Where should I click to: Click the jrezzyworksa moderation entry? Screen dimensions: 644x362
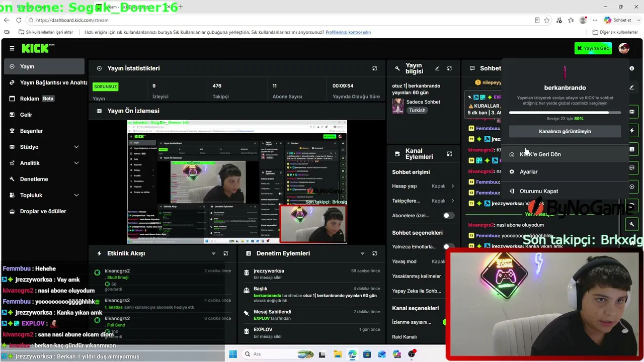[311, 274]
